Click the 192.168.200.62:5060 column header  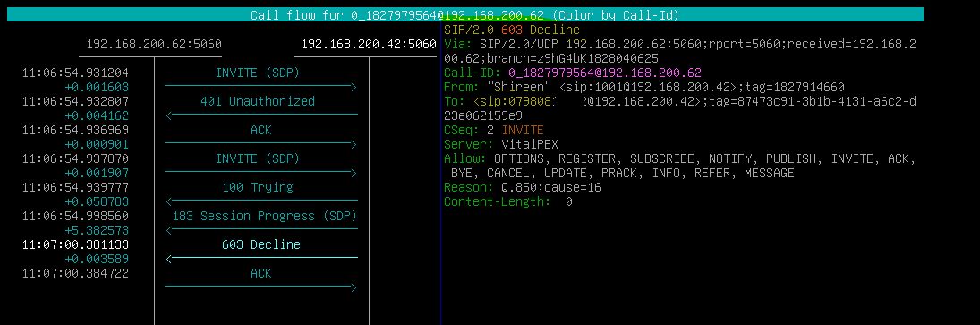(154, 45)
